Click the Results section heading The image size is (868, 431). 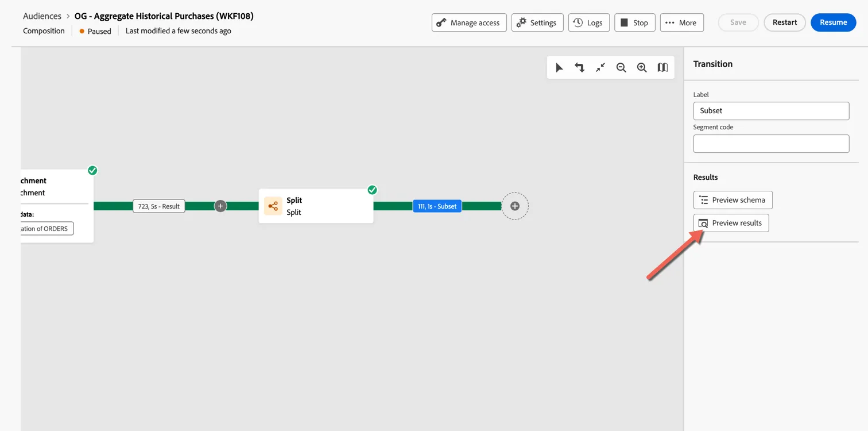706,177
